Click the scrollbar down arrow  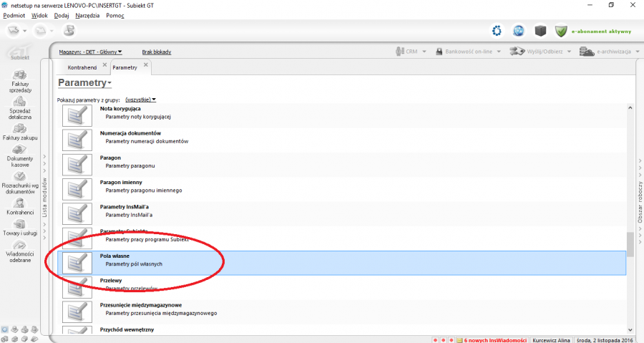[x=630, y=330]
